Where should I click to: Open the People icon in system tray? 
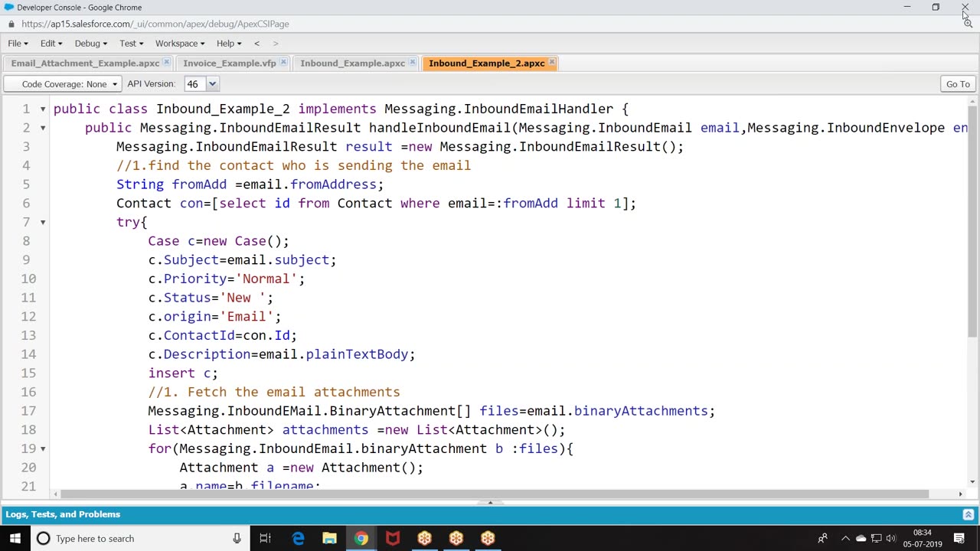822,539
